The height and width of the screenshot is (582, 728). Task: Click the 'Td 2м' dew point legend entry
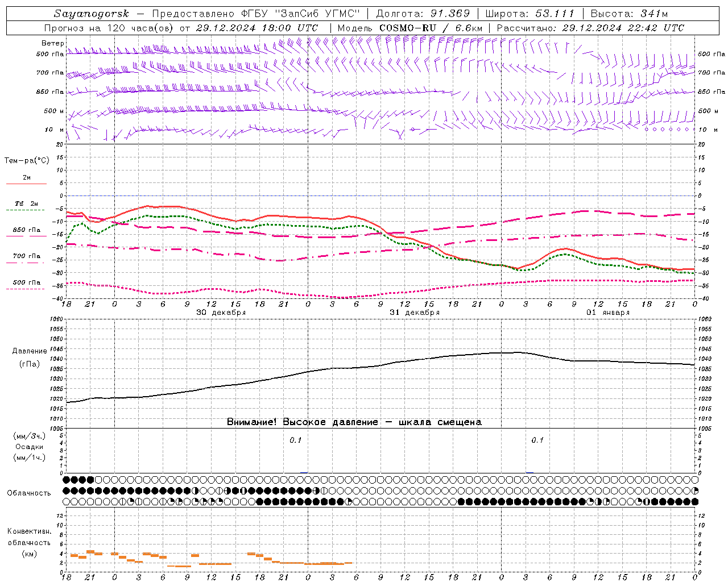pos(26,203)
